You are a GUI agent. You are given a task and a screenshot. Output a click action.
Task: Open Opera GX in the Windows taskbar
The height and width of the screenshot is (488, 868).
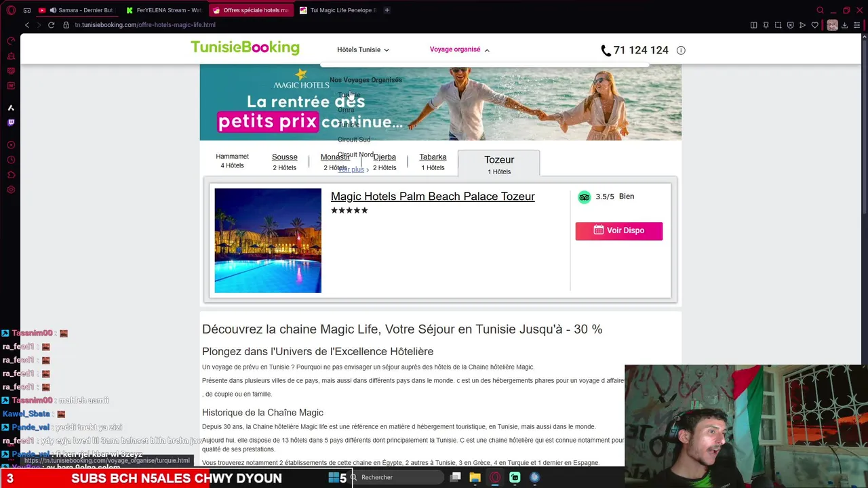pos(495,477)
